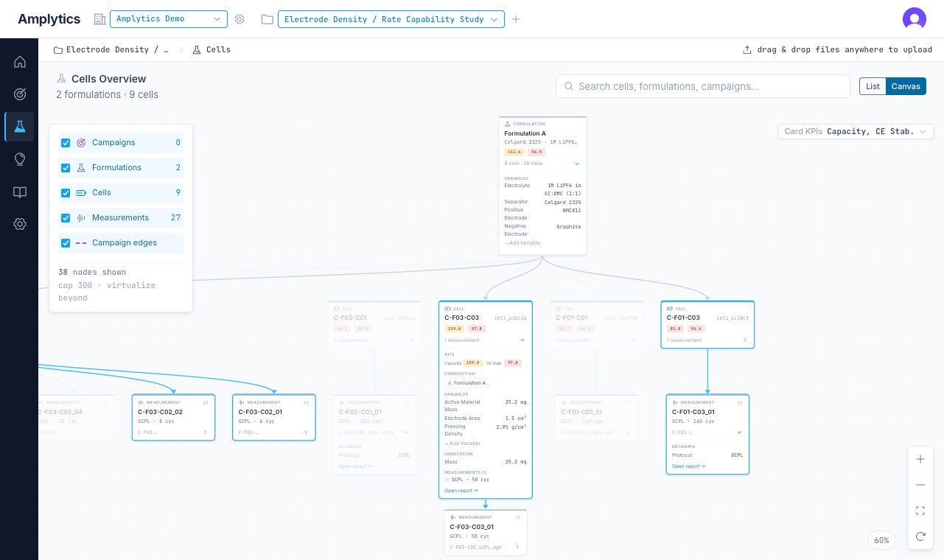This screenshot has width=944, height=560.
Task: Open the Home icon in sidebar
Action: click(x=20, y=62)
